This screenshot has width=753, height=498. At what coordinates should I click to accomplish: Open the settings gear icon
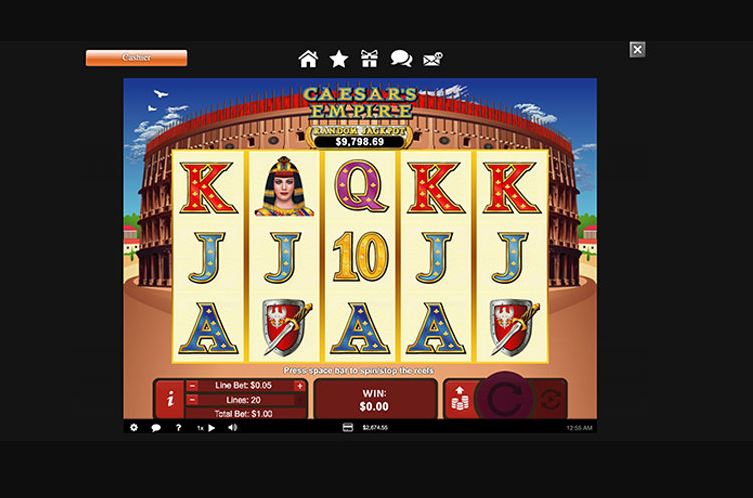[x=134, y=427]
